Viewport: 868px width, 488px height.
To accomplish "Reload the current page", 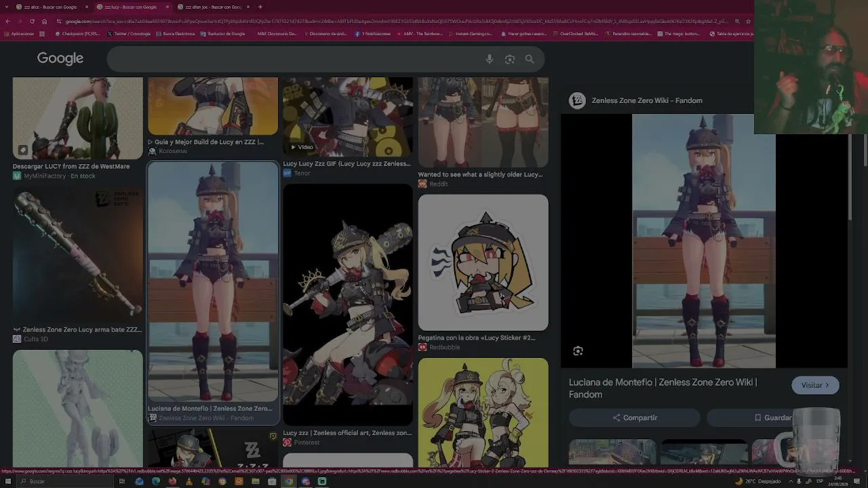I will coord(32,21).
